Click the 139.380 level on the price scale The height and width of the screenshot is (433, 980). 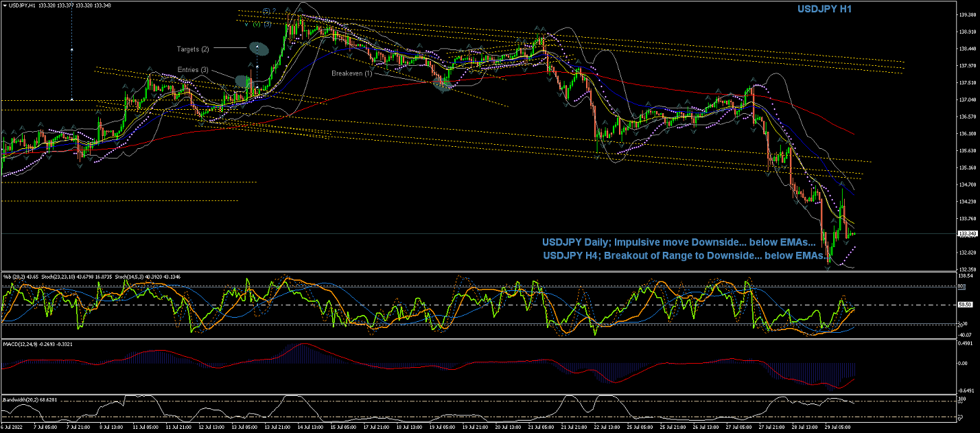pos(966,14)
